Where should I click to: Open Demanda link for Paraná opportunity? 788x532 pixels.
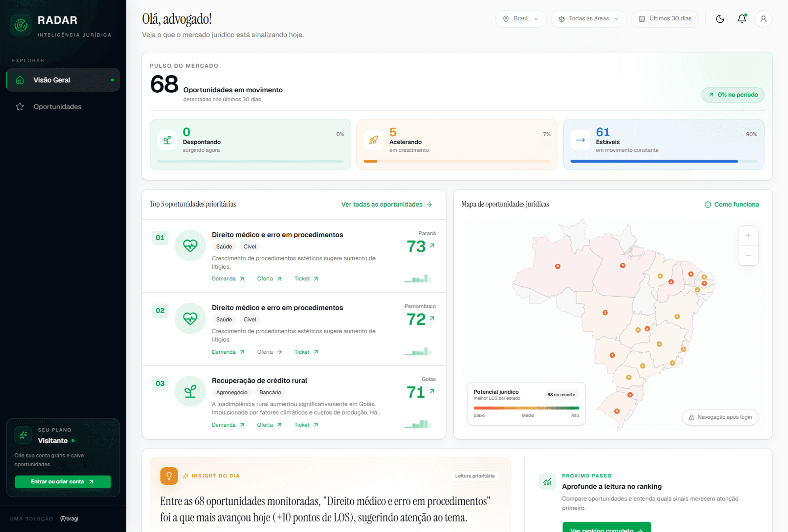(x=228, y=279)
